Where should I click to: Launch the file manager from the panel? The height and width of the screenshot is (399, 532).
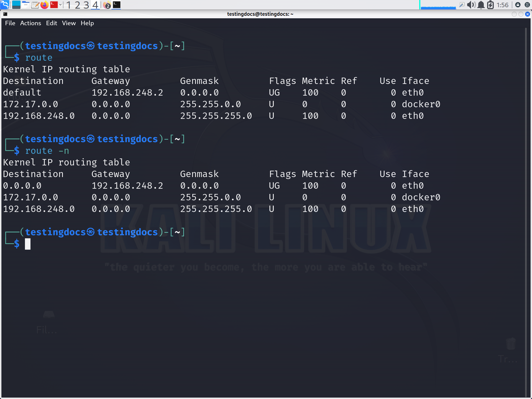[x=26, y=5]
